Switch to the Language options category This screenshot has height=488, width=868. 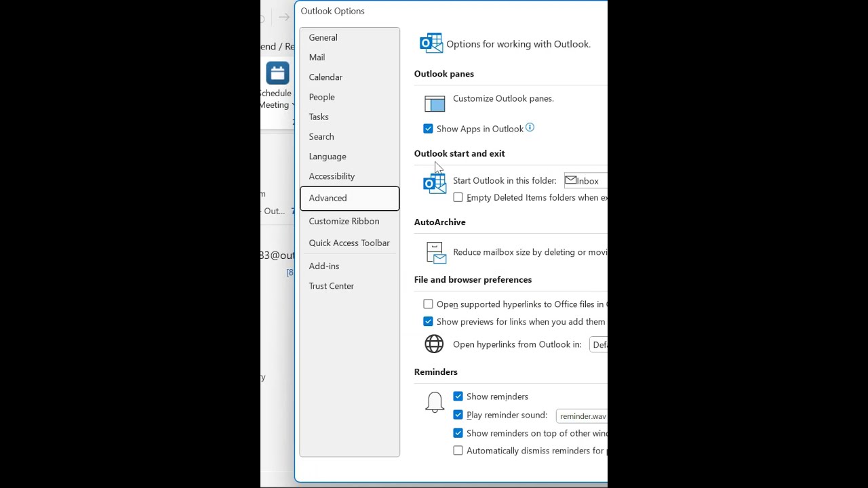point(350,156)
